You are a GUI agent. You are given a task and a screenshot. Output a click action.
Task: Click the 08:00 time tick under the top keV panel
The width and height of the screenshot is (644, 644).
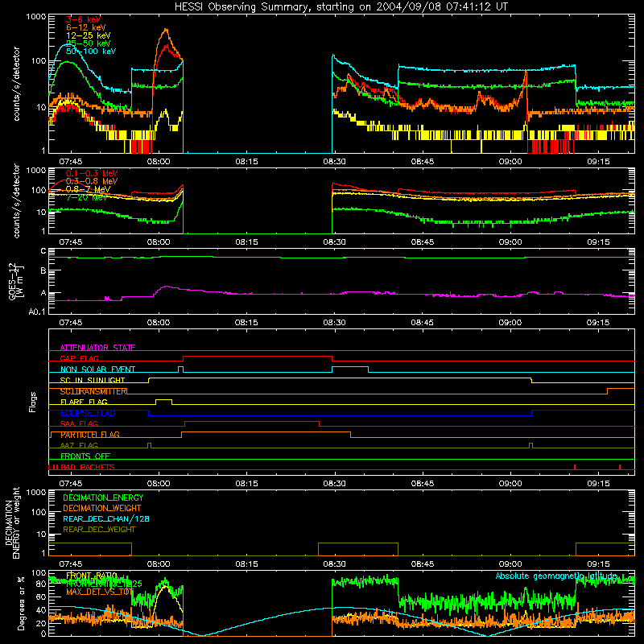[x=159, y=162]
